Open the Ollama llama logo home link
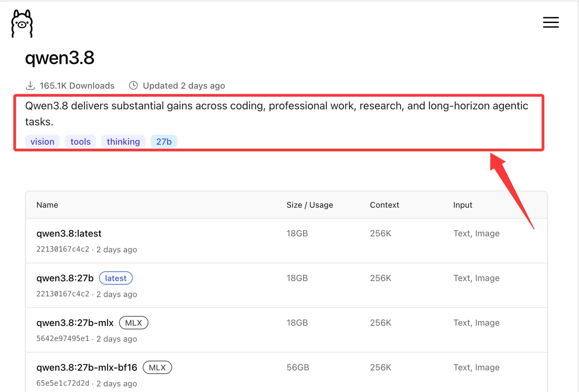This screenshot has height=392, width=579. [22, 24]
